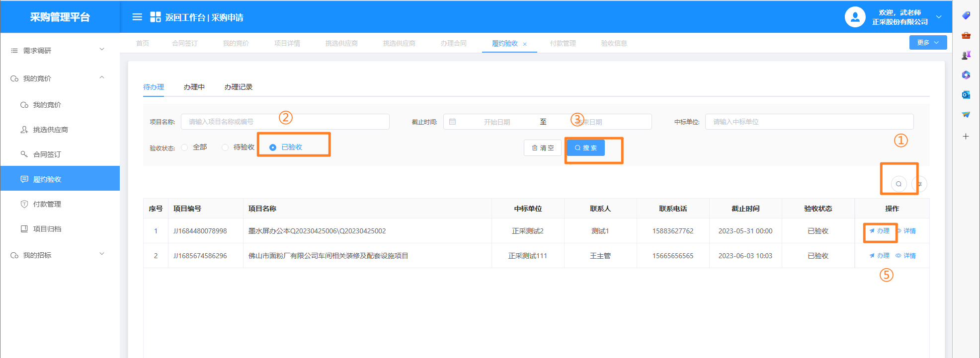Click the round search toggle icon above table

click(898, 184)
